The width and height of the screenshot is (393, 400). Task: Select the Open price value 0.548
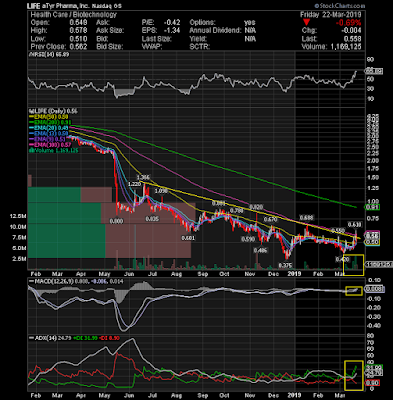click(78, 22)
